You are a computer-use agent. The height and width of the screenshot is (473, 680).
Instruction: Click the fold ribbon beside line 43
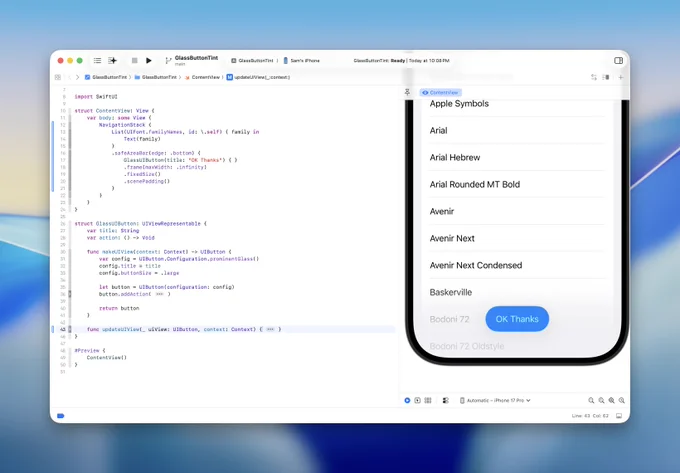click(70, 329)
